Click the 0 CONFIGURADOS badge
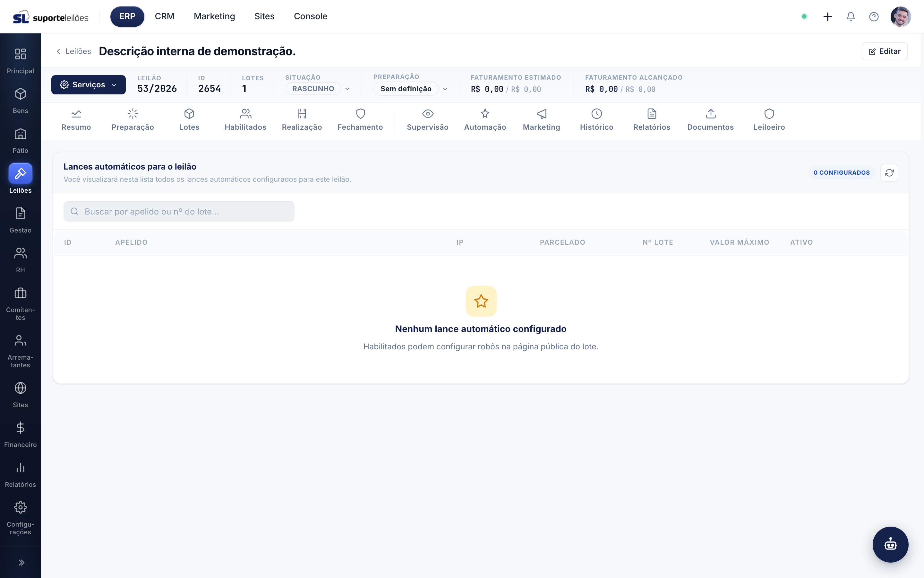The height and width of the screenshot is (578, 924). 841,173
